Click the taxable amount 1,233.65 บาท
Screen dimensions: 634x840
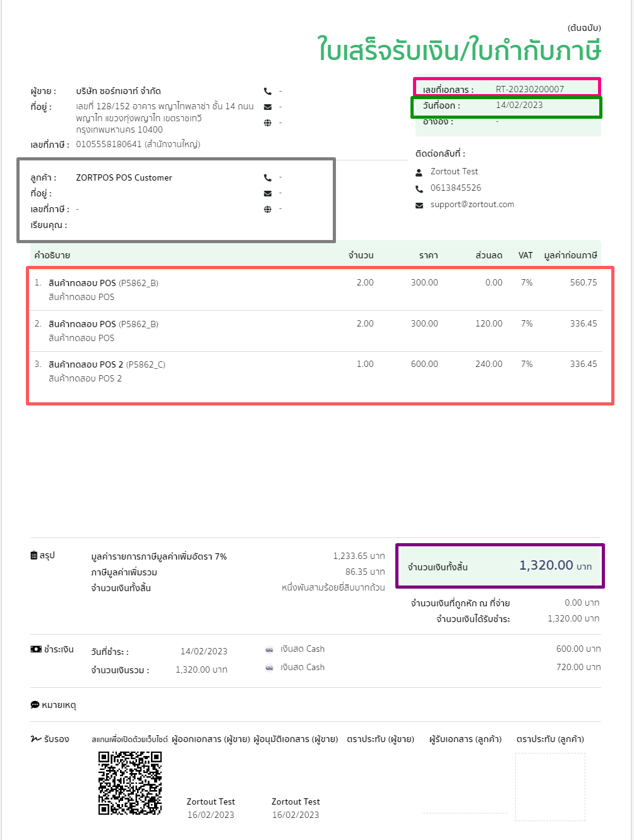359,556
